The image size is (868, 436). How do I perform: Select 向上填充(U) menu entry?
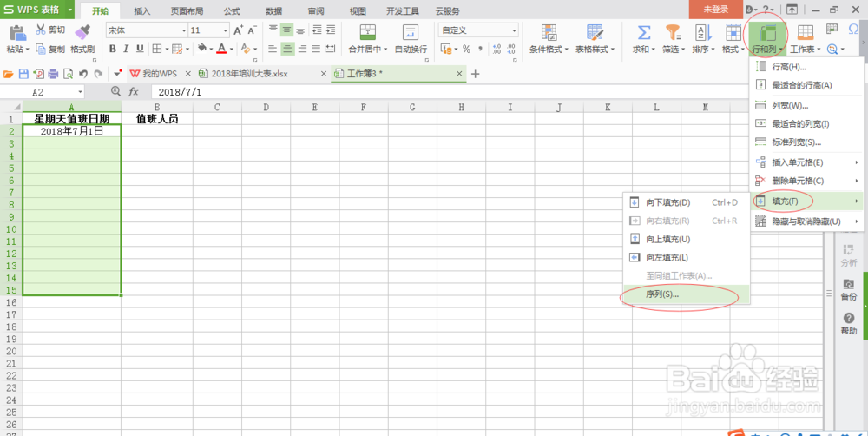pyautogui.click(x=687, y=240)
